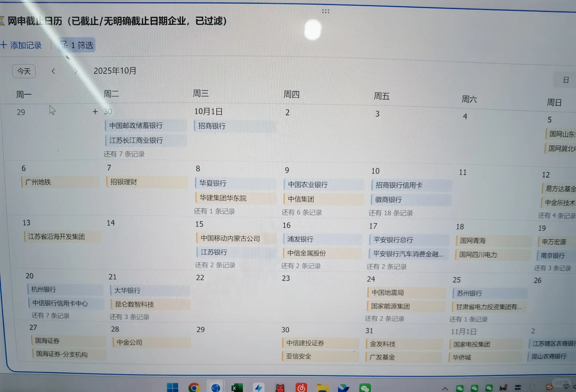Image resolution: width=576 pixels, height=392 pixels.
Task: Open the 国网四川电力 record
Action: point(493,254)
